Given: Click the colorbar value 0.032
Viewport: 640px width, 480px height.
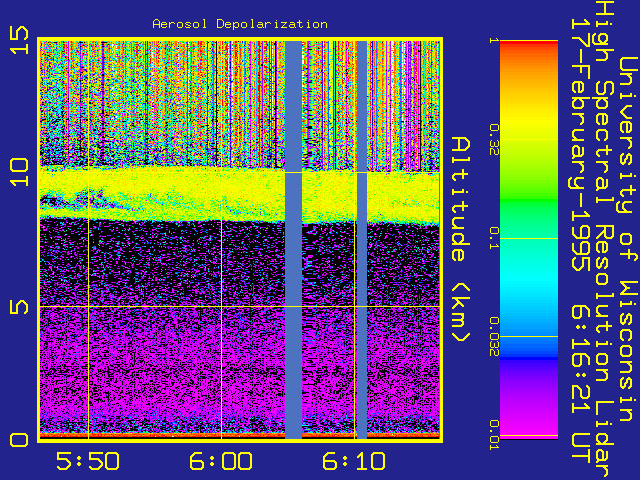Looking at the screenshot, I should click(x=494, y=336).
